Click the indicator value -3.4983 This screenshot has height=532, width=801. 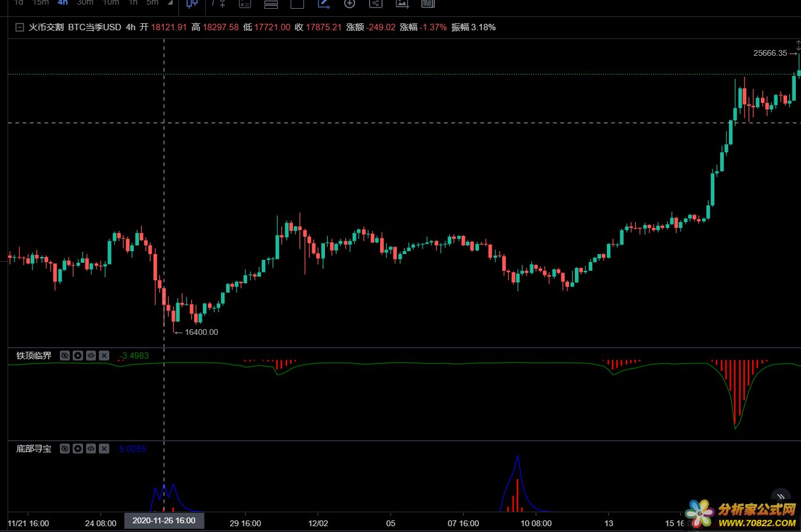pyautogui.click(x=134, y=355)
